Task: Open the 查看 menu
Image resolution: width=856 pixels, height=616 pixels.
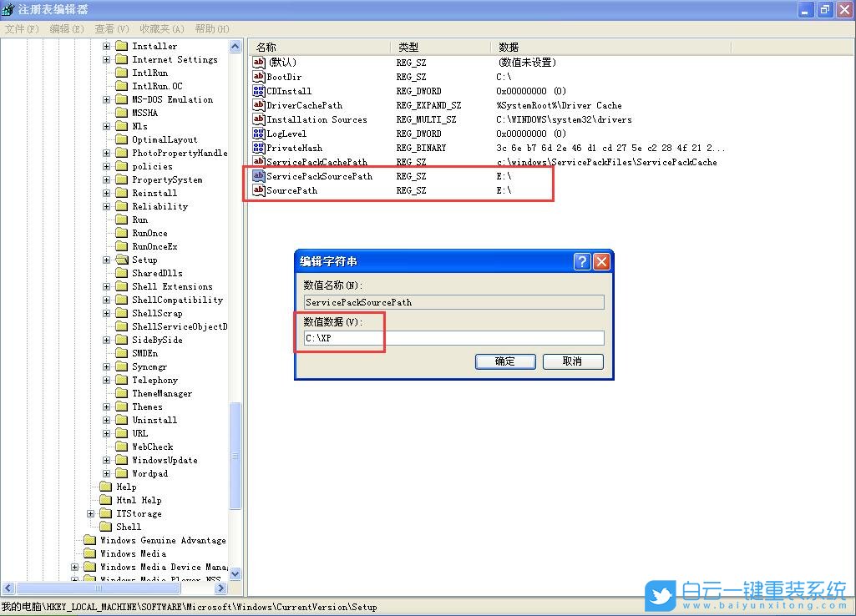Action: [x=112, y=28]
